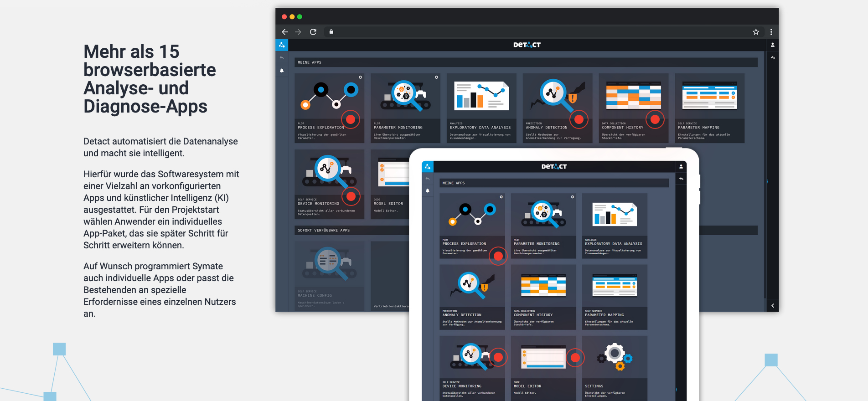
Task: Click the blue Detact home icon on the tablet
Action: click(428, 167)
